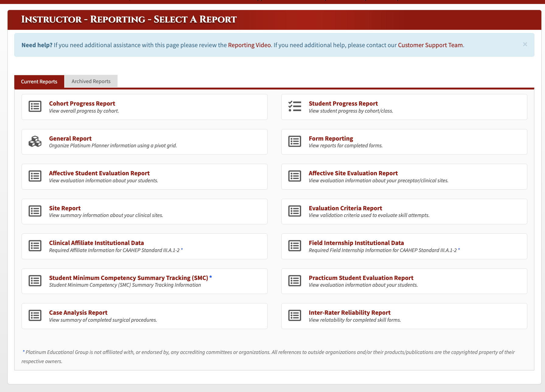This screenshot has width=545, height=392.
Task: Click 'Student Minimum Competency (SMC) Summary Tracking Information'
Action: [125, 285]
